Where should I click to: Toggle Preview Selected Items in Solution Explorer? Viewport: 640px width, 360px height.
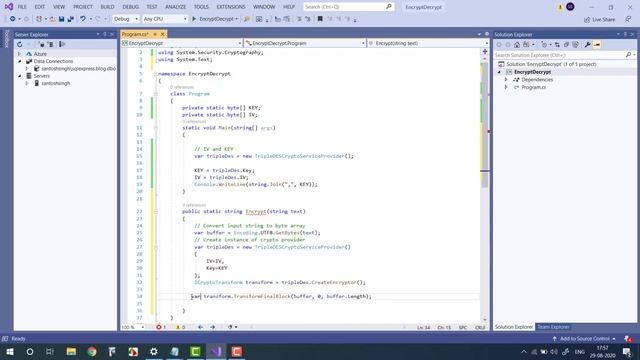coord(597,44)
